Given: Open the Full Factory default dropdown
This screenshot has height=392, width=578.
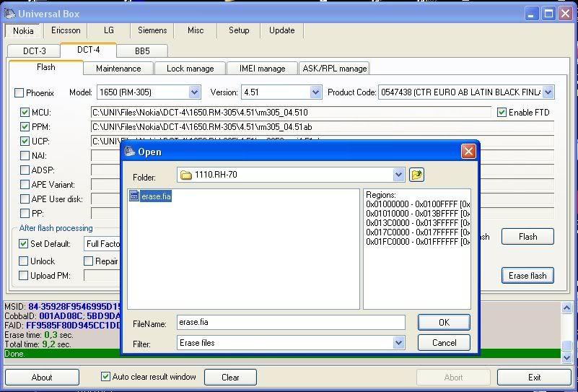Looking at the screenshot, I should coord(102,244).
